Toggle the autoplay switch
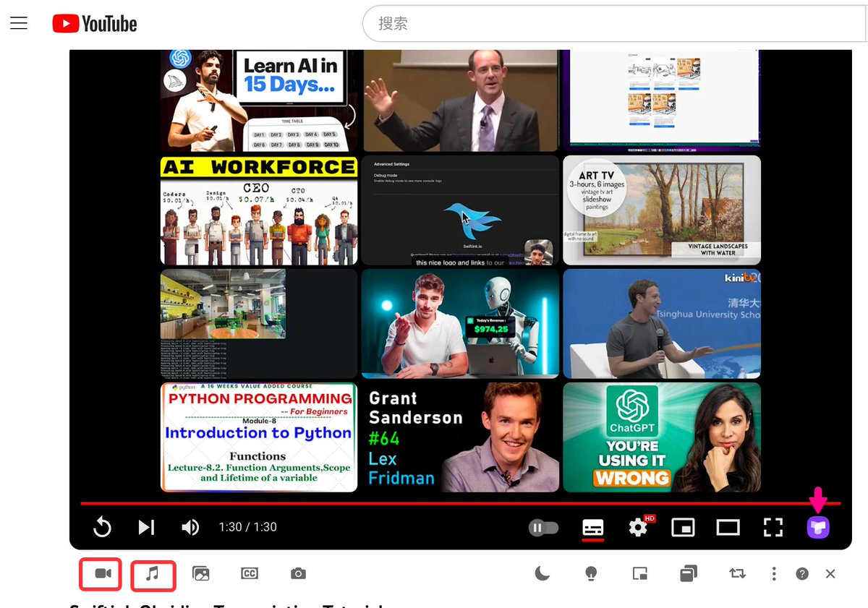868x608 pixels. coord(543,528)
